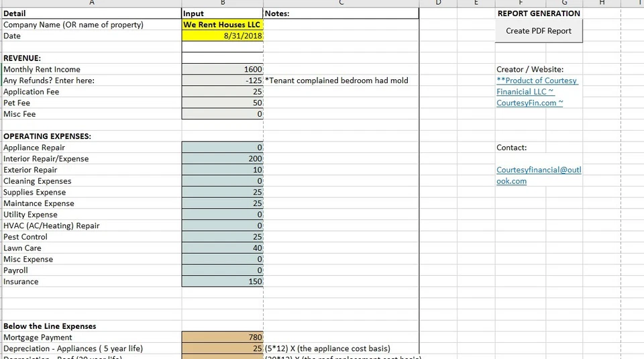Click the Notes: header cell

point(341,13)
